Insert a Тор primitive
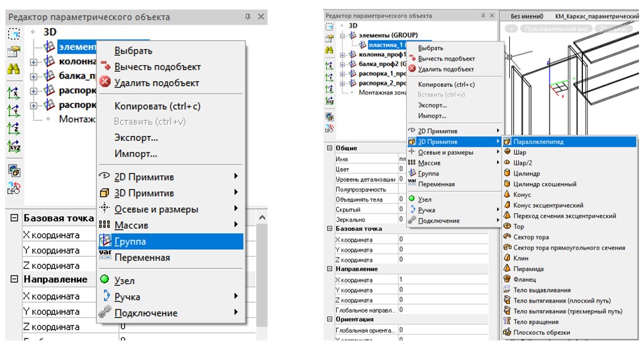This screenshot has height=348, width=644. [x=519, y=227]
